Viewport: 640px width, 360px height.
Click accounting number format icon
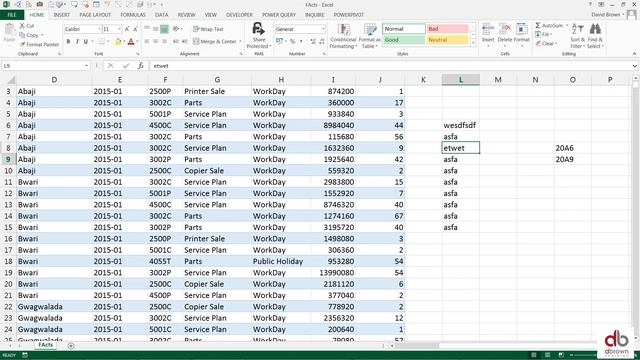pyautogui.click(x=279, y=41)
